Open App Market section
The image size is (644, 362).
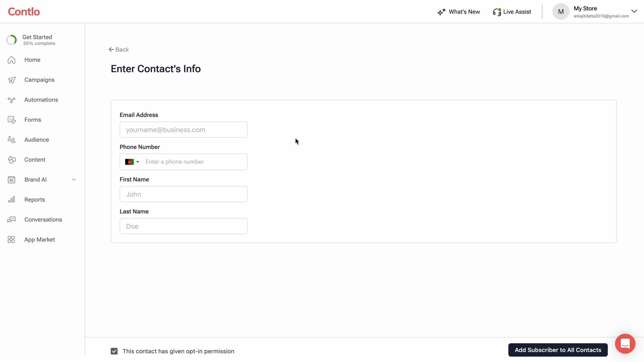(x=39, y=239)
